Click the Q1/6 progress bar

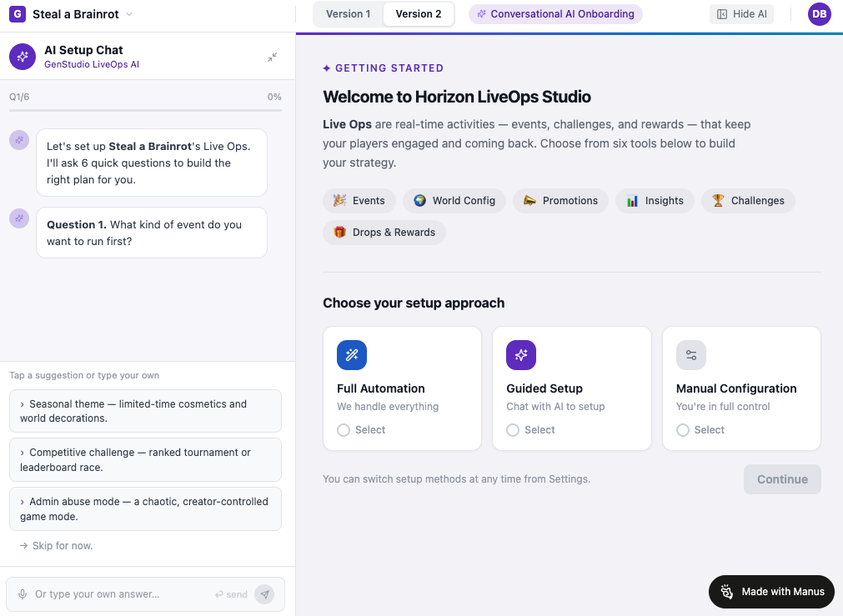145,110
